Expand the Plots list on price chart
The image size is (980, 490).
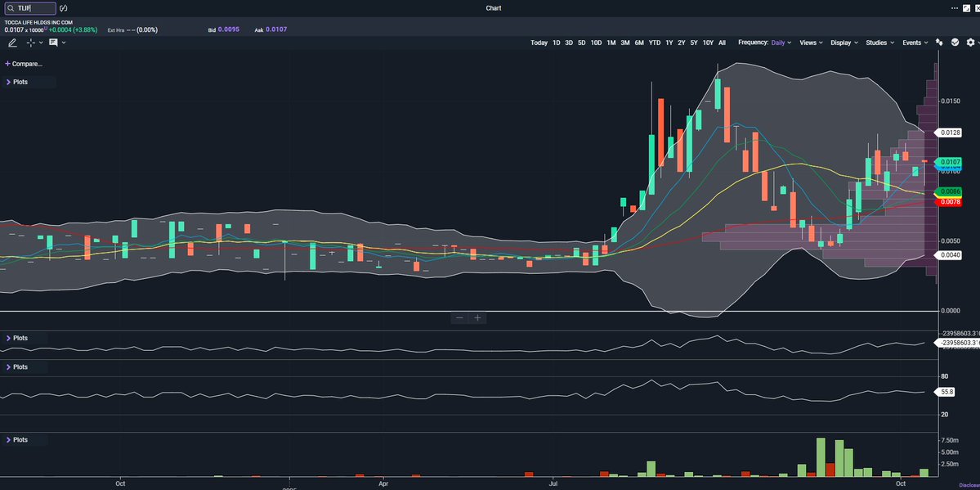pyautogui.click(x=17, y=82)
